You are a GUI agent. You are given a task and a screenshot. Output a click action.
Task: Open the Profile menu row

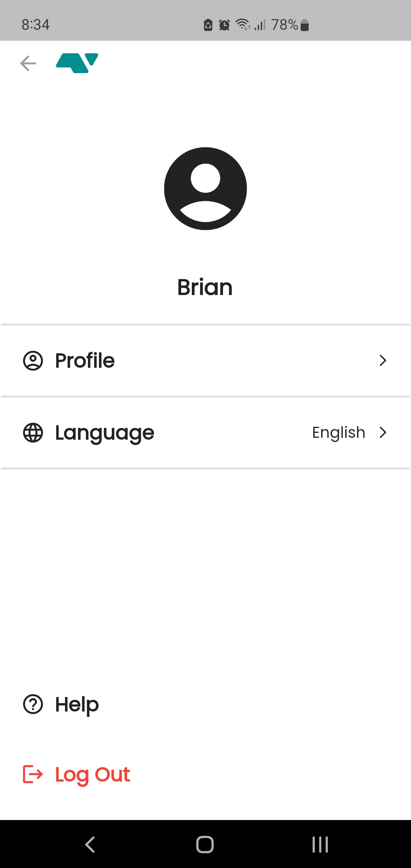[205, 361]
